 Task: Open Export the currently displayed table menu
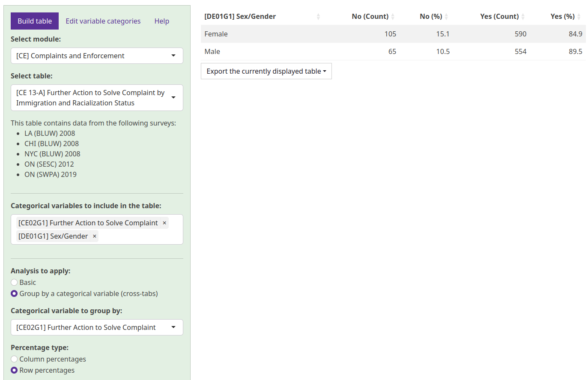(x=266, y=71)
